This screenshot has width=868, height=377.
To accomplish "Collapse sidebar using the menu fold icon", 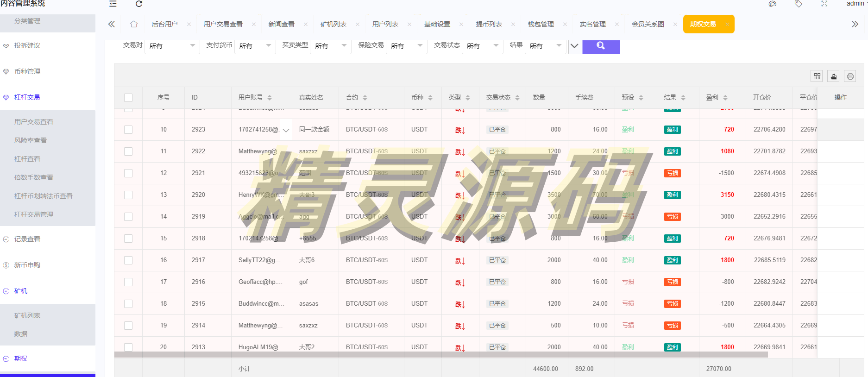I will pos(113,4).
